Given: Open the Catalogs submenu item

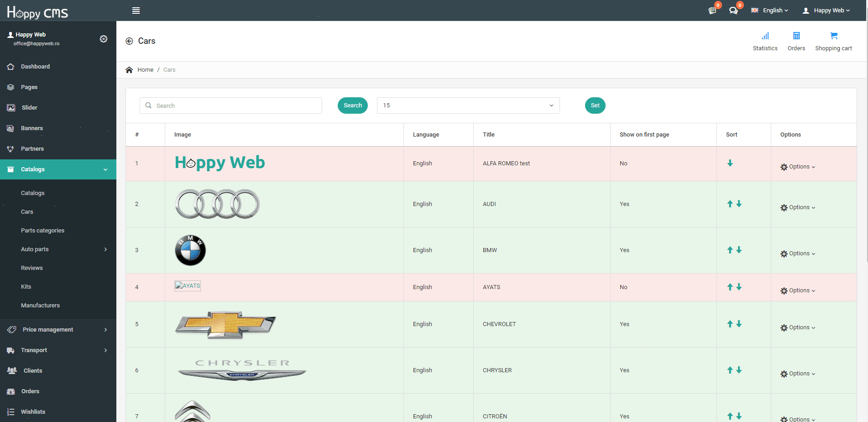Looking at the screenshot, I should (32, 193).
